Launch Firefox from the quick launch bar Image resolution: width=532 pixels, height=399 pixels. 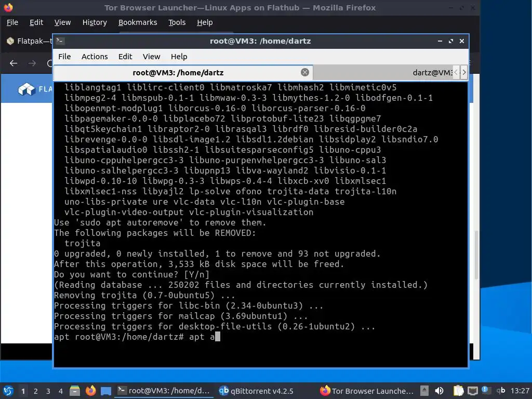[90, 391]
